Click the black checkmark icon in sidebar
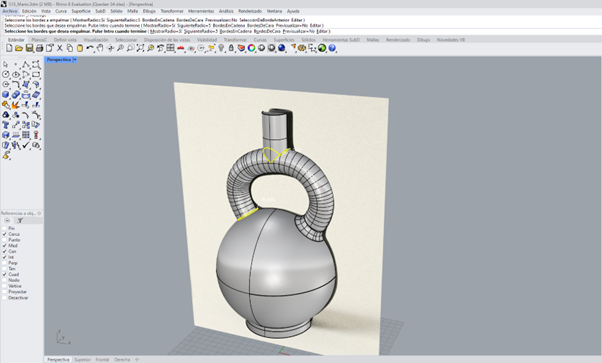 [x=26, y=145]
